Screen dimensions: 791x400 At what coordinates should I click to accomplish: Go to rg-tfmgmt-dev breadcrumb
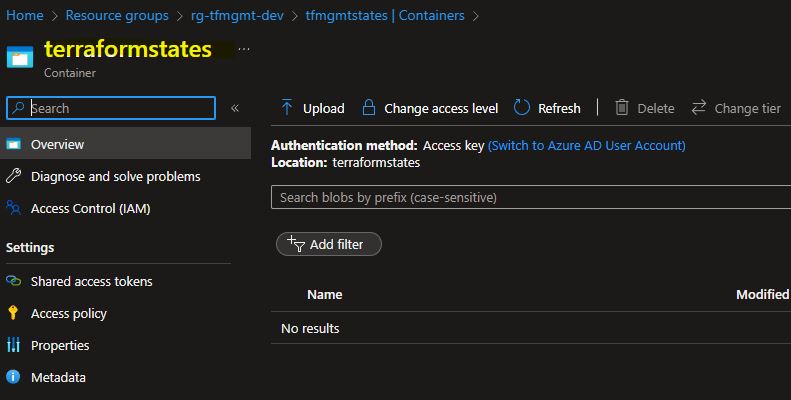click(237, 15)
